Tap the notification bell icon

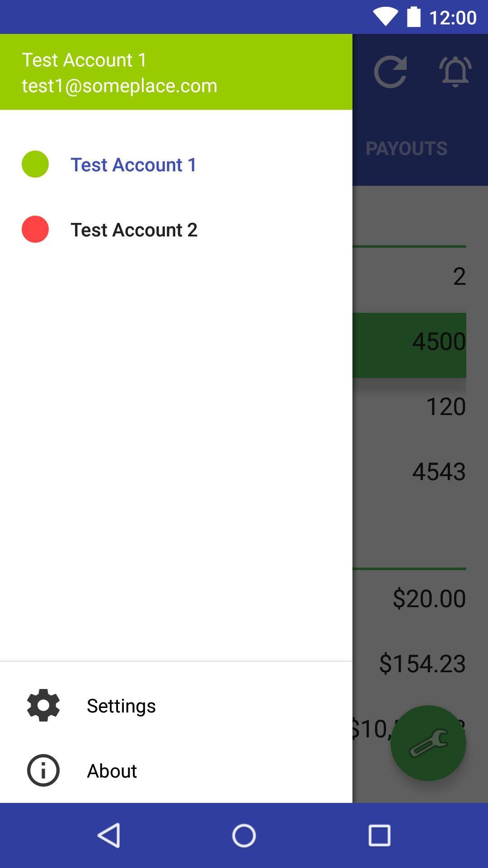(x=455, y=72)
